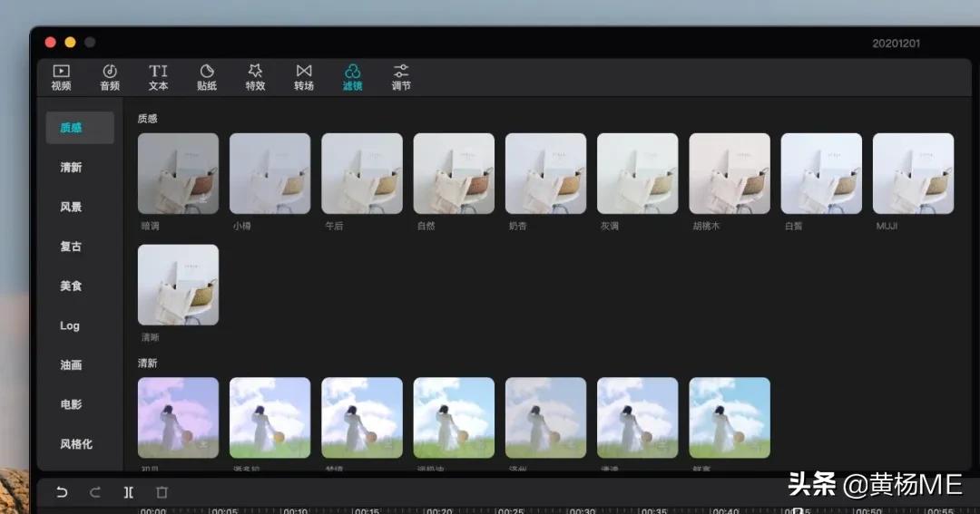The width and height of the screenshot is (980, 514).
Task: Choose 清新 category in the left sidebar
Action: [x=72, y=168]
